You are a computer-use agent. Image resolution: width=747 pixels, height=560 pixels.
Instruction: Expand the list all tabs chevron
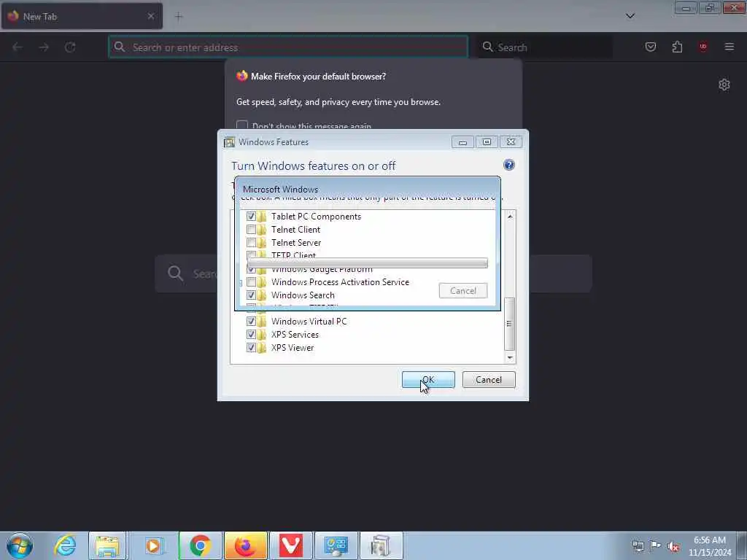630,16
